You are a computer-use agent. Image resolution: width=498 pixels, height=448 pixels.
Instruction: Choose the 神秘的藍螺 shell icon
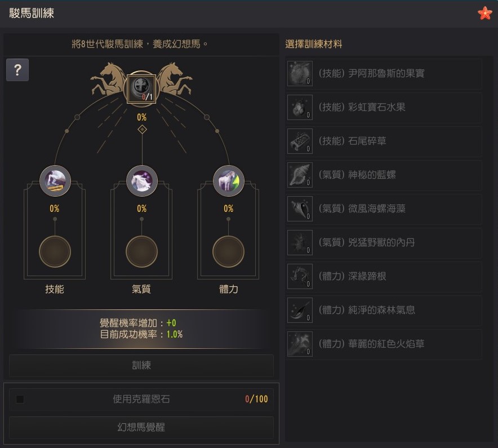click(300, 175)
